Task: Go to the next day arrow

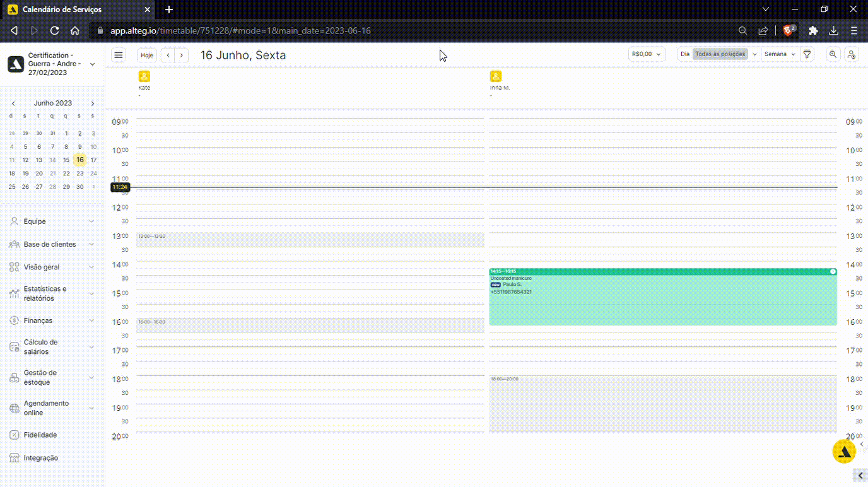Action: coord(182,56)
